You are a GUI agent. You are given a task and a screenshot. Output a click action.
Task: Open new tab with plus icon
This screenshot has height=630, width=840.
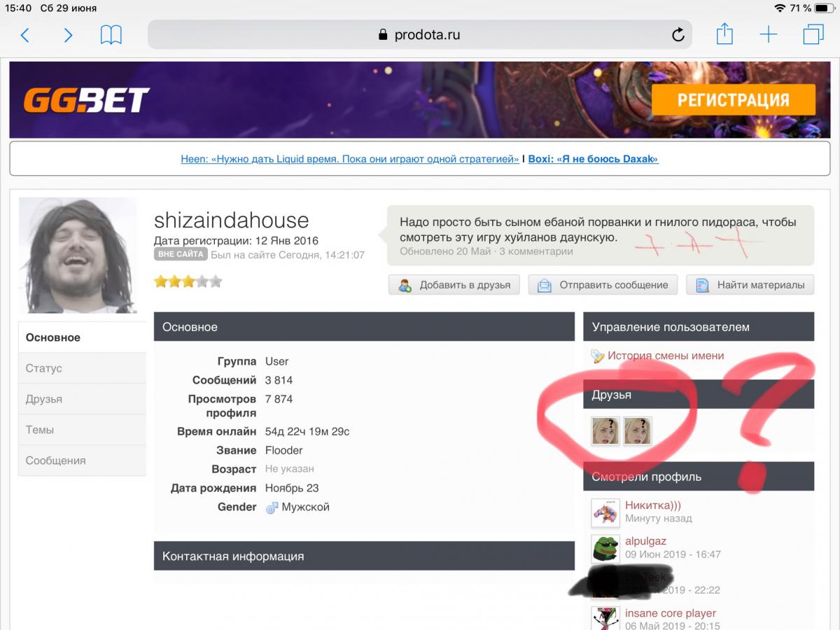(x=769, y=35)
